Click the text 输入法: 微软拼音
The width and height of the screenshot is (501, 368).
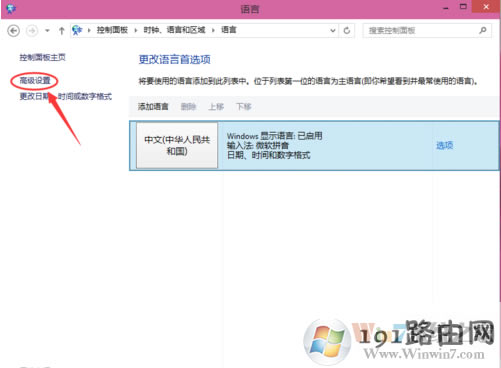258,146
